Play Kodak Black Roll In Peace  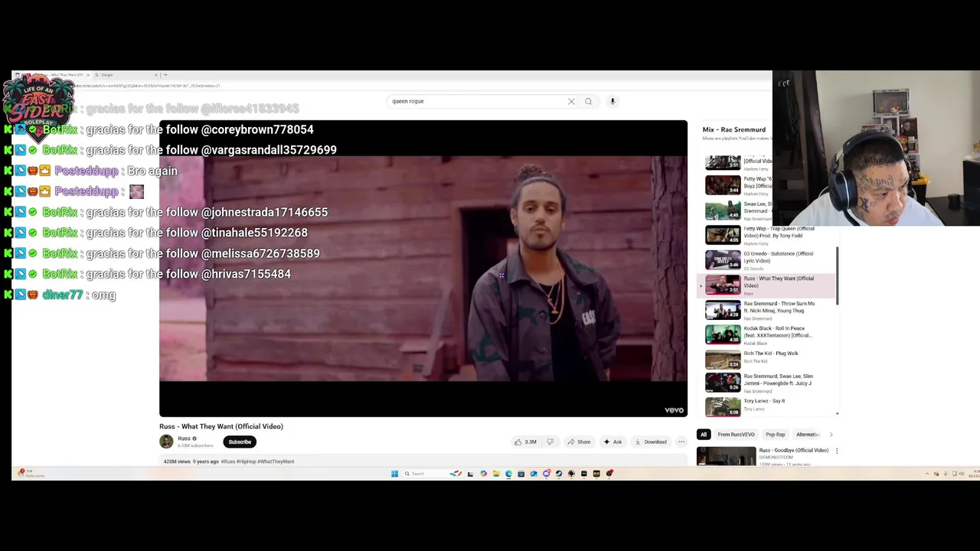[766, 334]
